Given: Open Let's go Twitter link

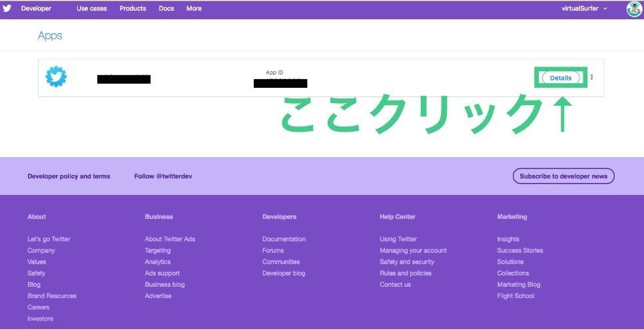Looking at the screenshot, I should click(49, 240).
